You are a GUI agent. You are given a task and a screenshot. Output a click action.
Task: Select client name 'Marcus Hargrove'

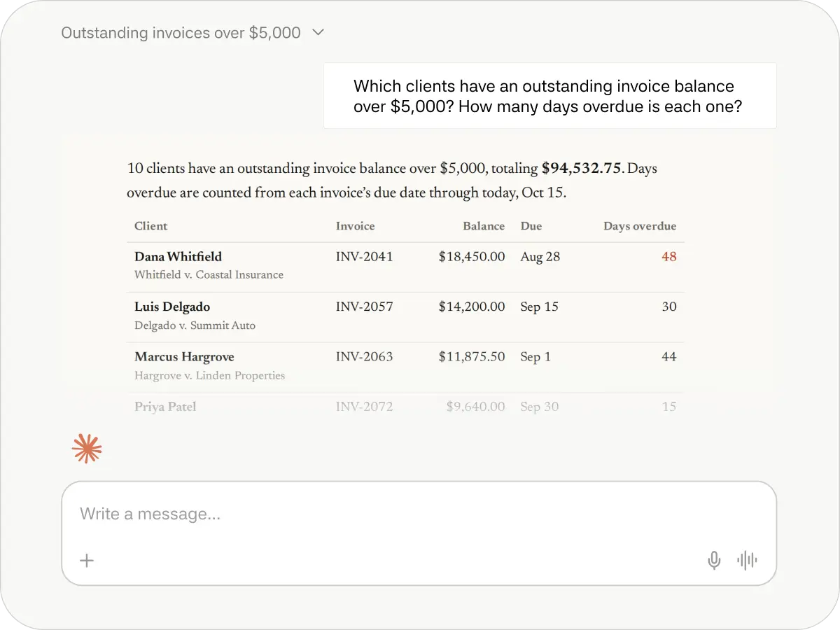tap(184, 357)
